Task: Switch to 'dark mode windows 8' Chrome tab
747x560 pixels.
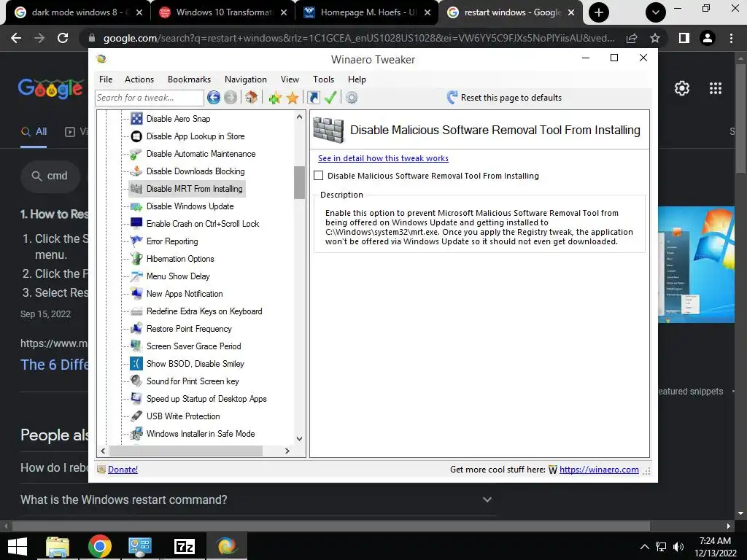Action: (77, 12)
